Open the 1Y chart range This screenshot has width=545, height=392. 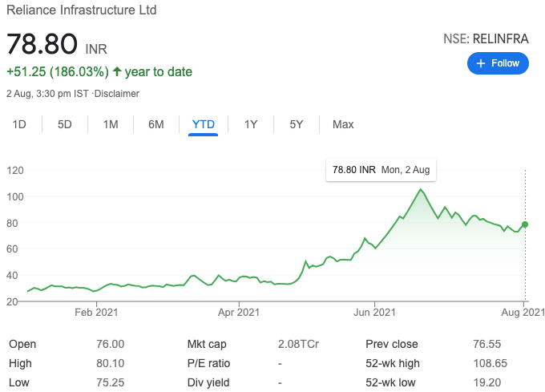(251, 124)
